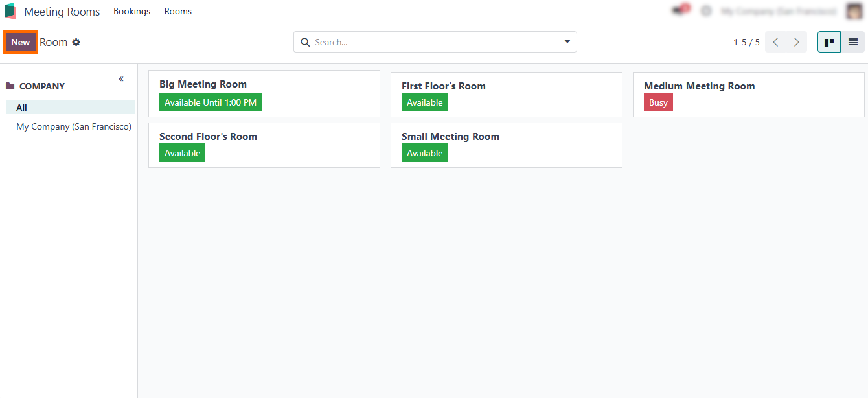The height and width of the screenshot is (398, 868).
Task: Go to the previous page of rooms
Action: [x=775, y=42]
